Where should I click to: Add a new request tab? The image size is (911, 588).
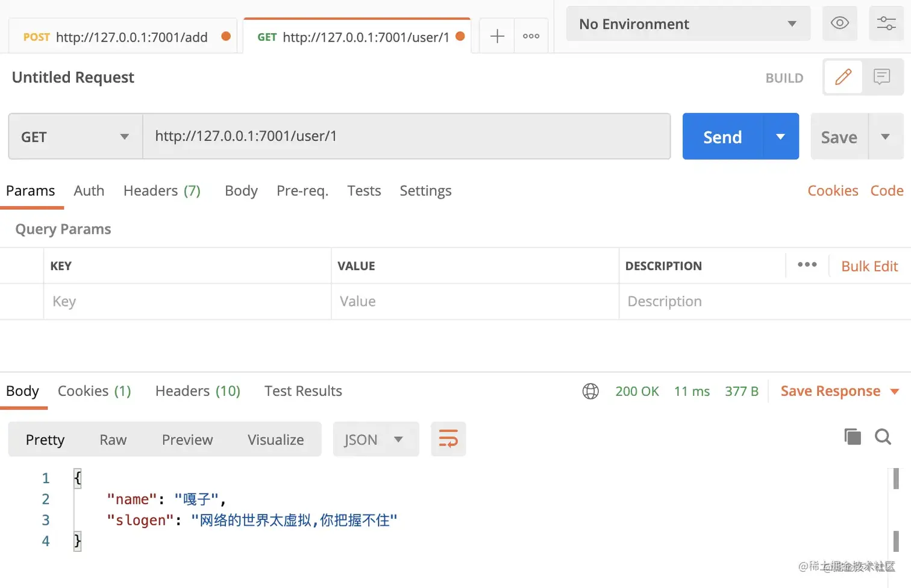pyautogui.click(x=497, y=36)
